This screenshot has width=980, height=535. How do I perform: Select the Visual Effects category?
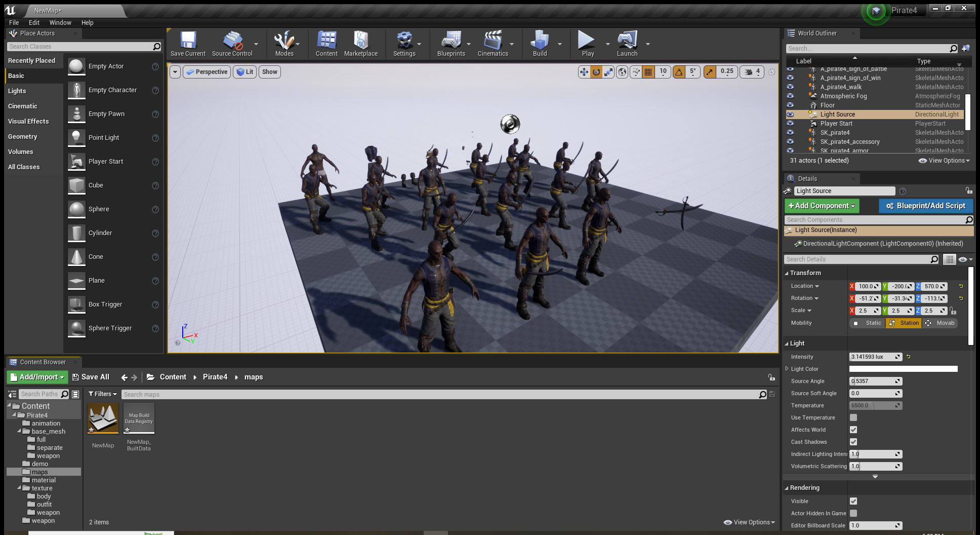tap(34, 122)
